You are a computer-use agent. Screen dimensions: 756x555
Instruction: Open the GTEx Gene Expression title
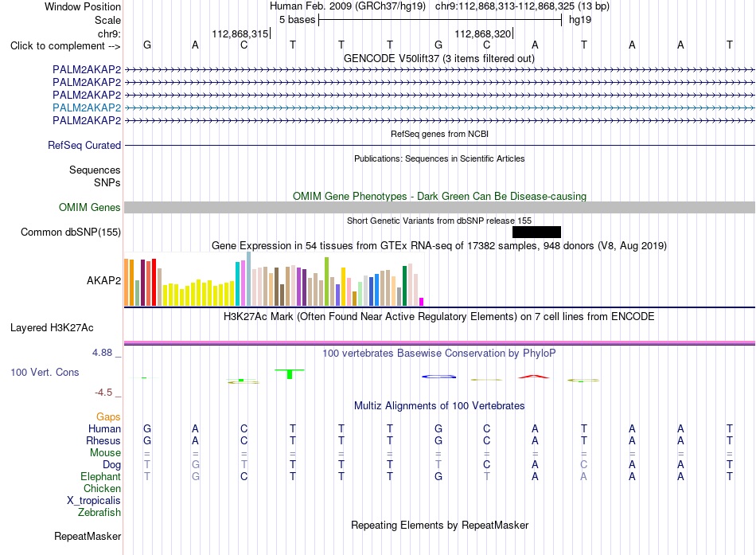point(439,245)
